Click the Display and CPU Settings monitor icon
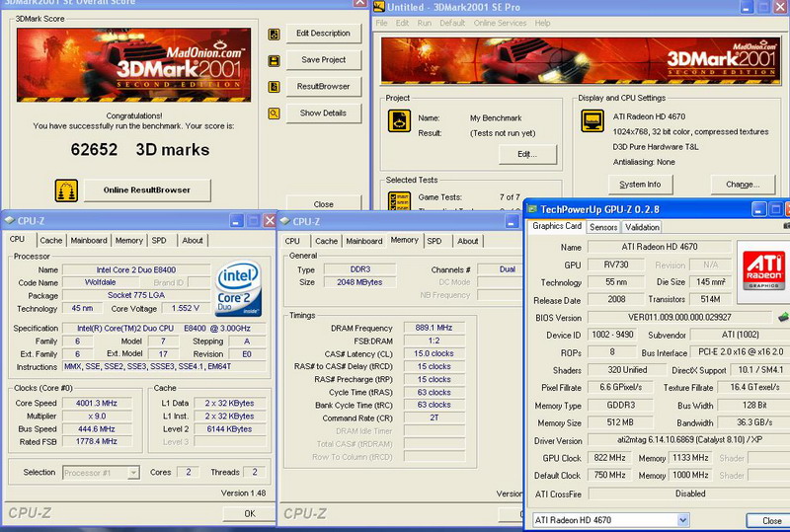This screenshot has width=790, height=532. (592, 120)
